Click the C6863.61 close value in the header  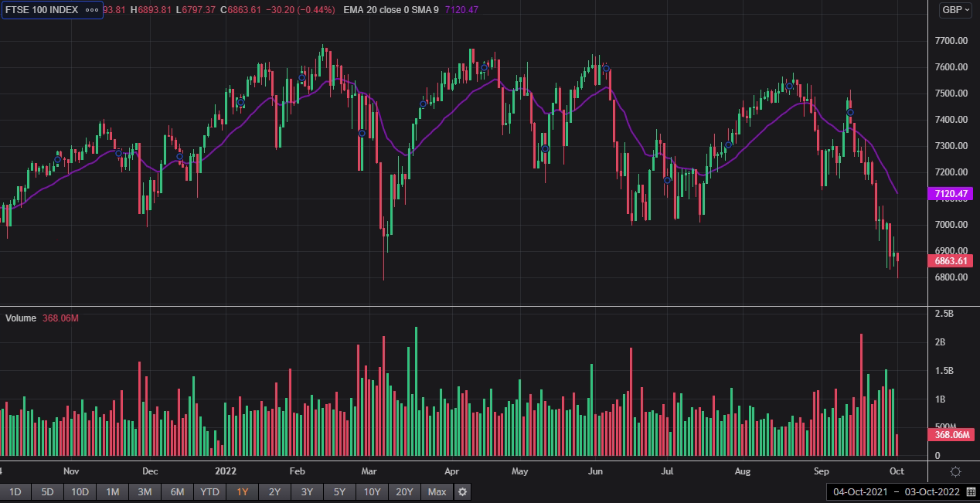pyautogui.click(x=240, y=10)
